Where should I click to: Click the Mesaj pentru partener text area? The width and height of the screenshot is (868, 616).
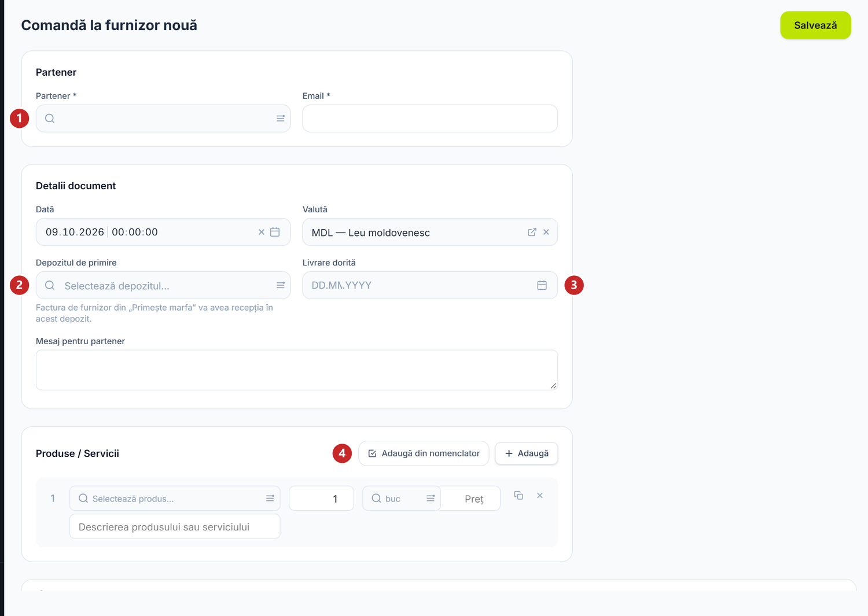297,370
